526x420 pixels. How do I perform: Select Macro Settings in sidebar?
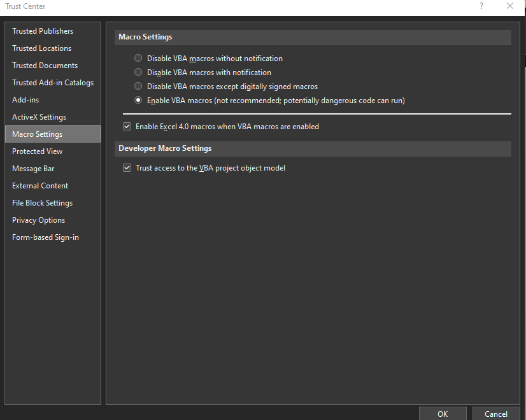53,134
